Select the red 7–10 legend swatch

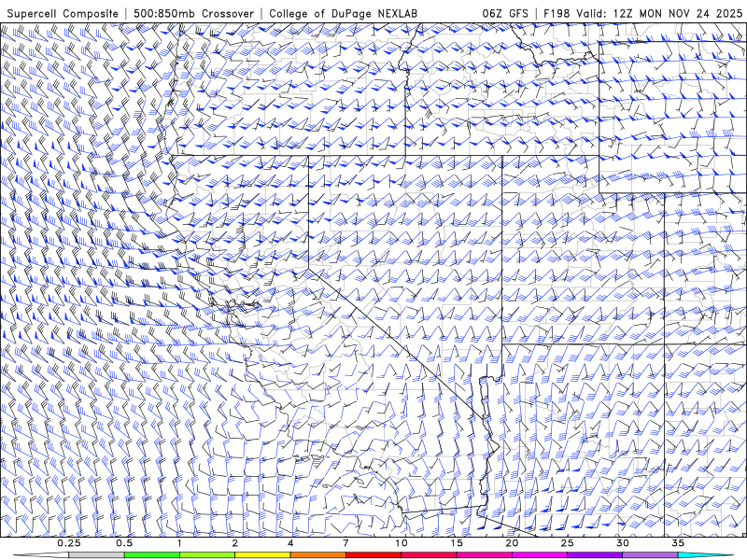(373, 555)
